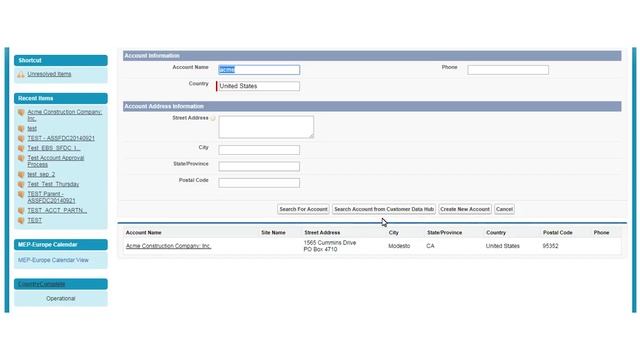Image resolution: width=640 pixels, height=360 pixels.
Task: Click the Site Name column header
Action: point(273,233)
